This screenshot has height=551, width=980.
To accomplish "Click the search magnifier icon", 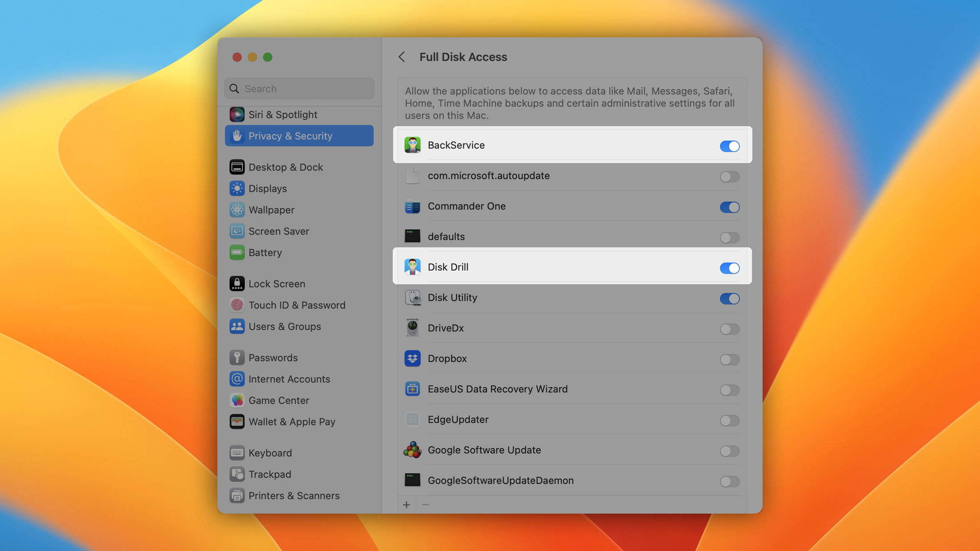I will tap(234, 89).
